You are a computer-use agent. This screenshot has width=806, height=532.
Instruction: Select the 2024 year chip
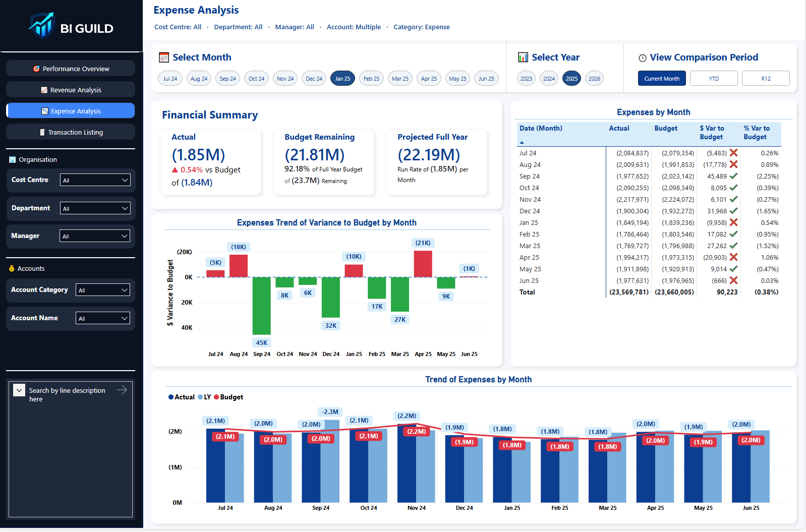click(x=549, y=79)
